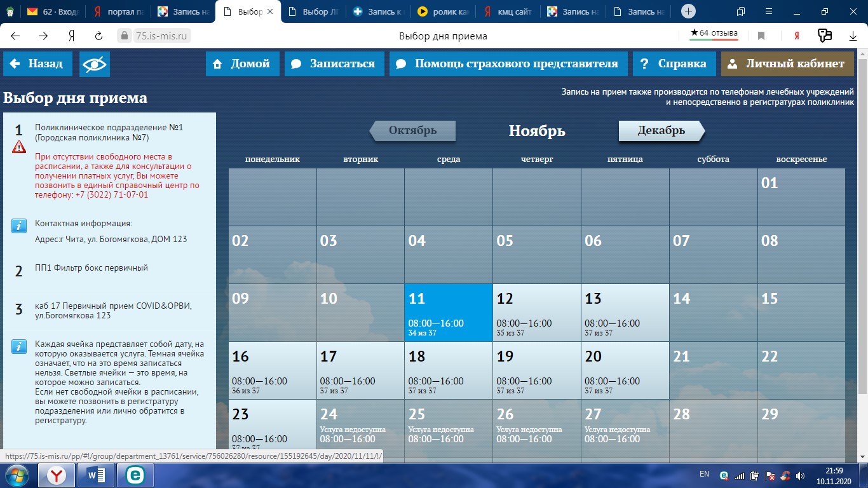868x488 pixels.
Task: Open Microsoft Word from the taskbar
Action: (95, 475)
